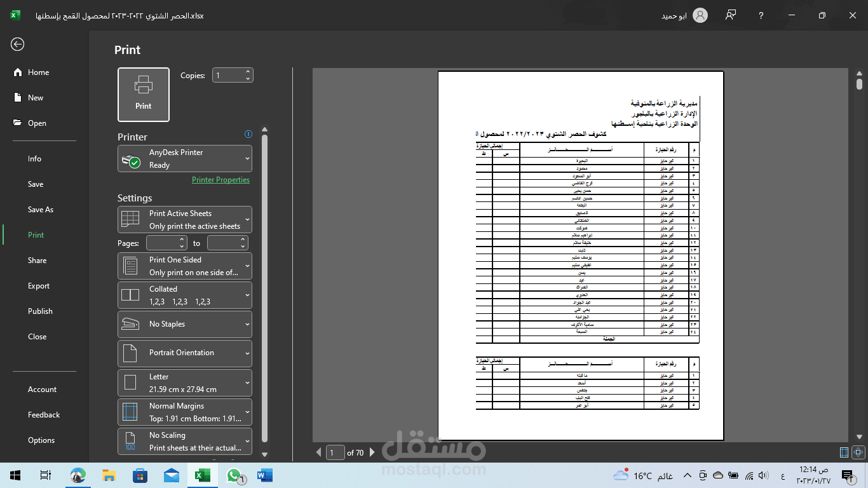Screen dimensions: 868x488
Task: Go to the next preview page
Action: point(372,452)
